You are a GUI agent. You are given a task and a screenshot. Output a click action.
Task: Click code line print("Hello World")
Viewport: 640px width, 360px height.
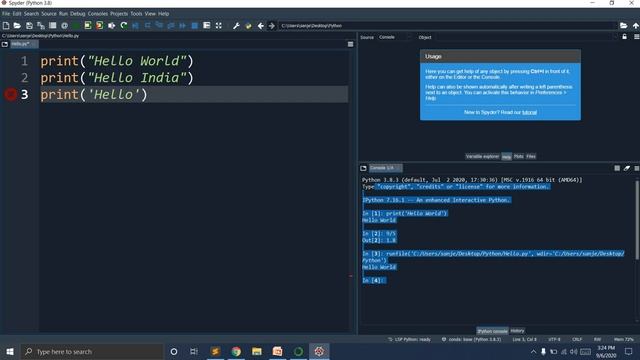[117, 61]
